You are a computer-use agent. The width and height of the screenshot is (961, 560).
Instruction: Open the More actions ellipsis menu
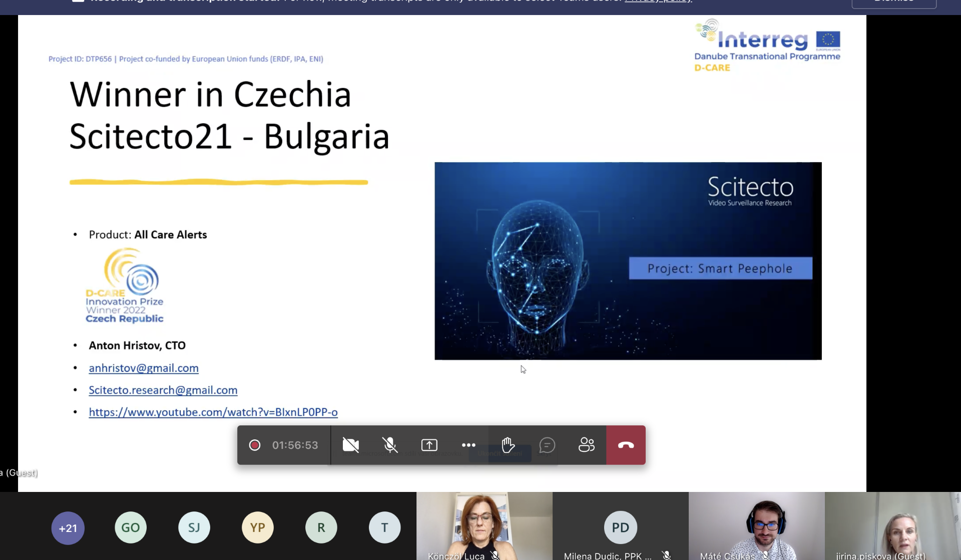[468, 445]
